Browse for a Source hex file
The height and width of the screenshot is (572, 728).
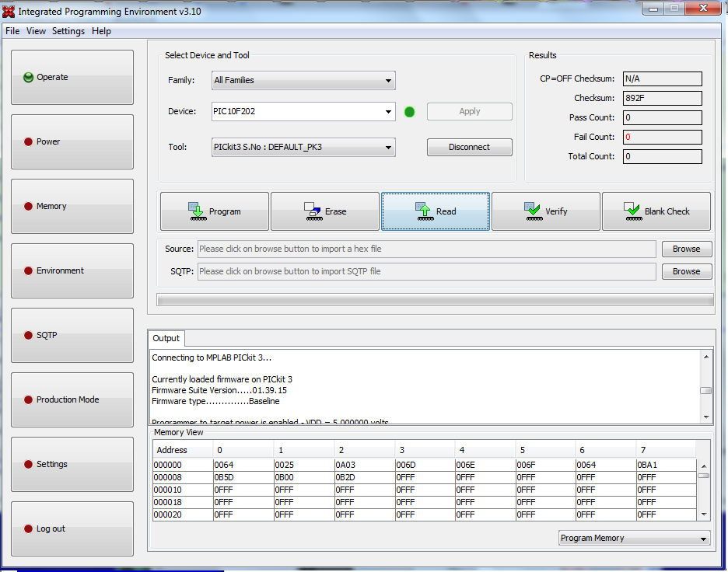[686, 249]
